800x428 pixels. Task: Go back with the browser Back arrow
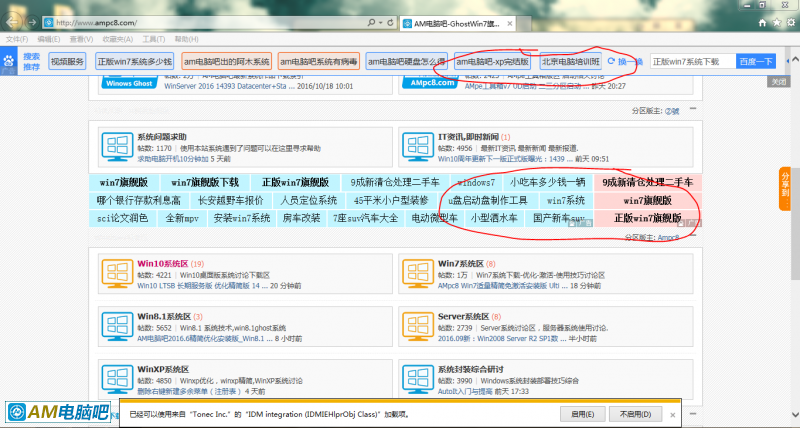(x=12, y=22)
